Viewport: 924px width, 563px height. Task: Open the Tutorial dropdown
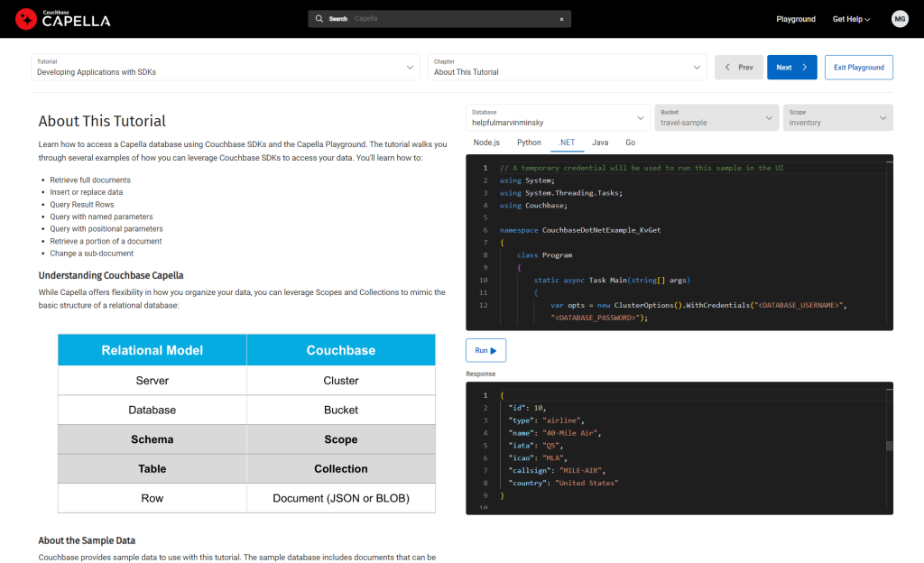[225, 67]
